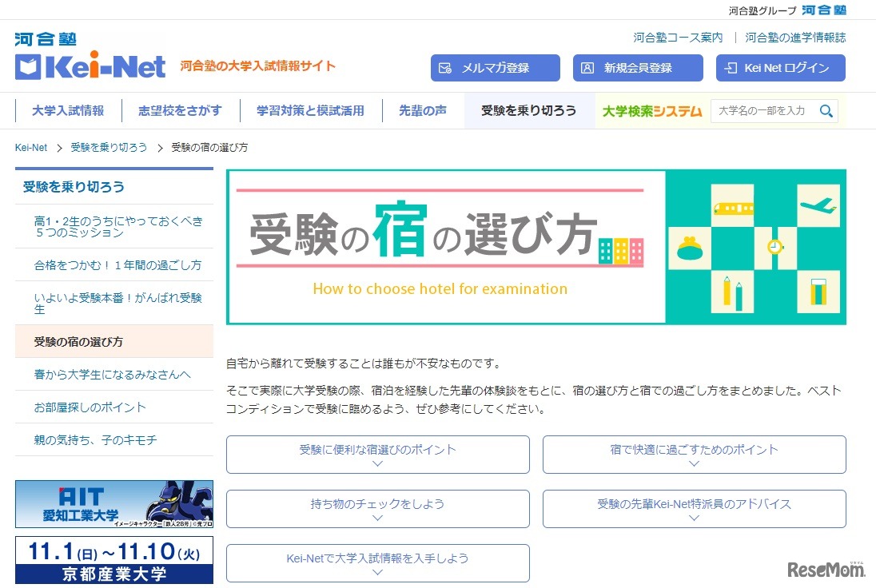Open the AIT 愛知工業大学 banner ad

(x=113, y=504)
